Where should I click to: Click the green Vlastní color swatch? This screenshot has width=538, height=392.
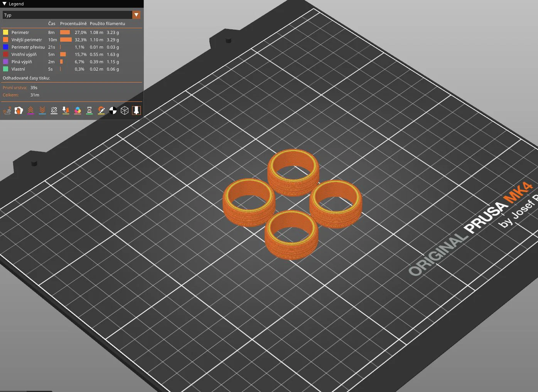point(5,69)
